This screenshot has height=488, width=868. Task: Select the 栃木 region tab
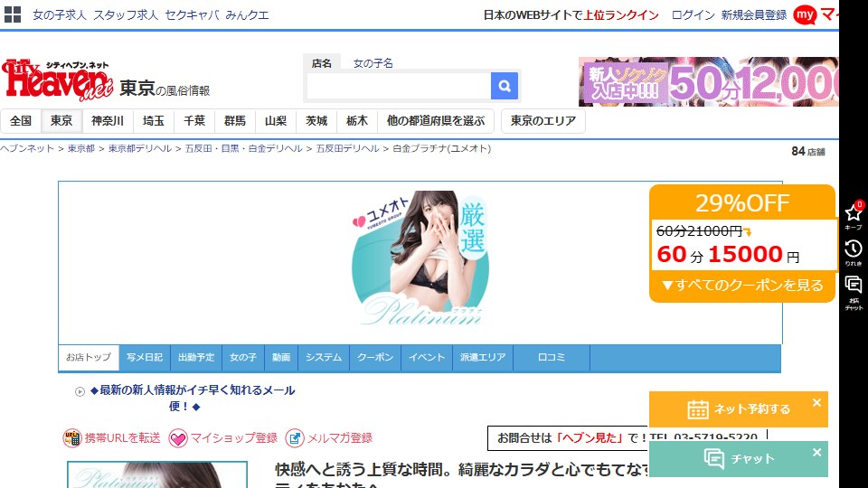(357, 120)
